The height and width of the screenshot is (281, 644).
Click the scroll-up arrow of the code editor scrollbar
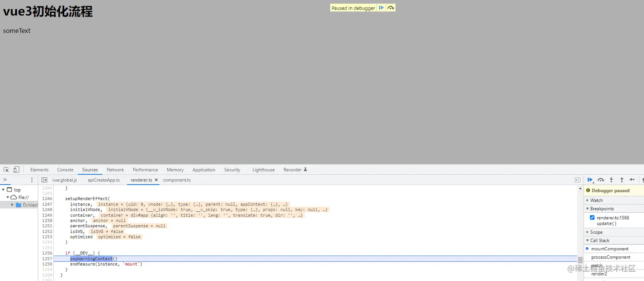[x=580, y=188]
